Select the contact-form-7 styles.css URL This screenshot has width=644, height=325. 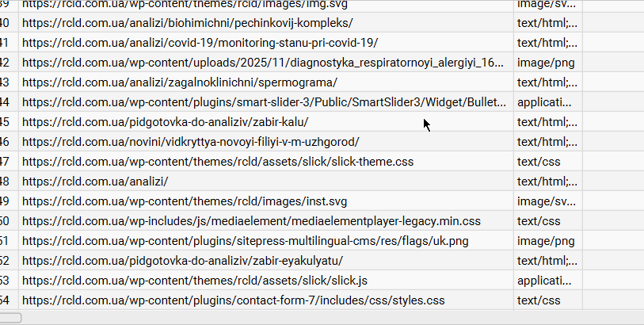(x=234, y=300)
